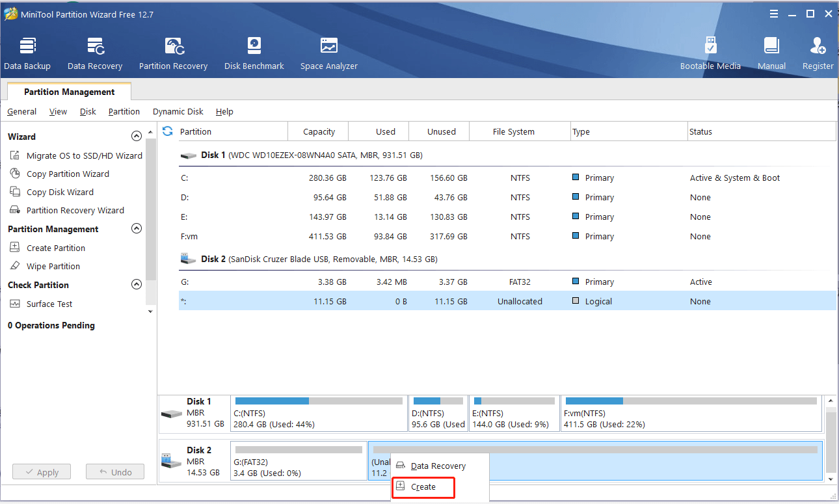Open Migrate OS to SSD/HD Wizard
The height and width of the screenshot is (504, 839).
pyautogui.click(x=84, y=155)
